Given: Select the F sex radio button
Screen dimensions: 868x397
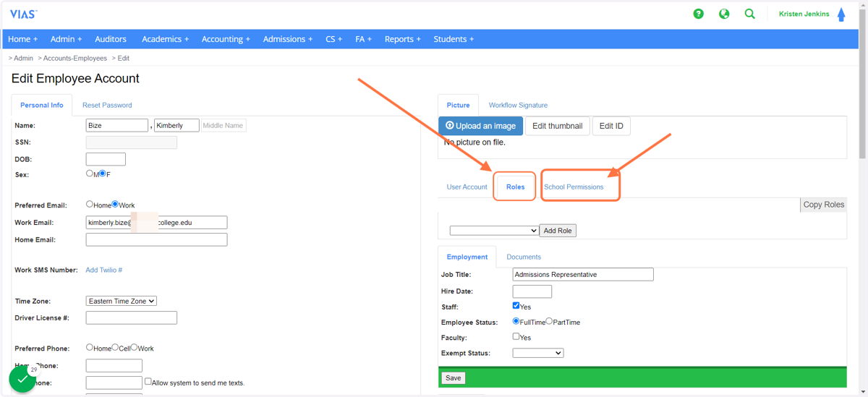Looking at the screenshot, I should pos(103,174).
